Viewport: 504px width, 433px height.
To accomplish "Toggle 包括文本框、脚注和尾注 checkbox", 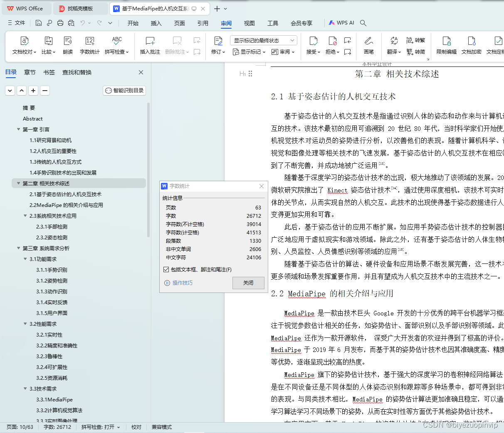I will click(x=166, y=270).
